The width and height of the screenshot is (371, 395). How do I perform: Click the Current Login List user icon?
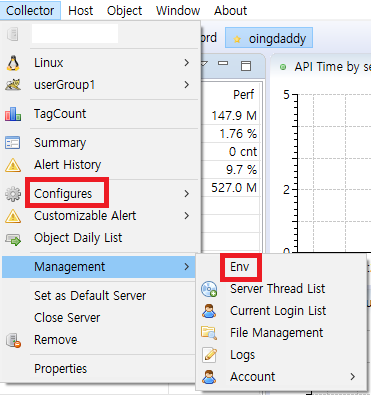tap(209, 311)
